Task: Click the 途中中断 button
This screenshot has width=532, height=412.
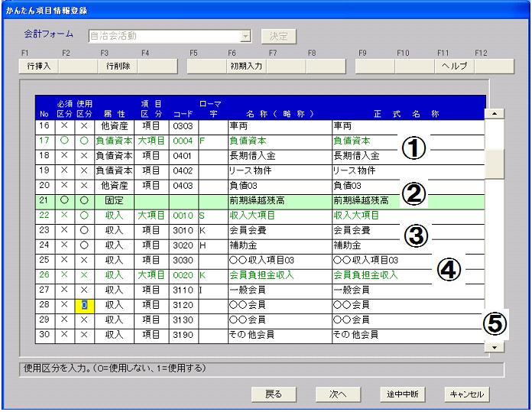Action: pos(402,394)
